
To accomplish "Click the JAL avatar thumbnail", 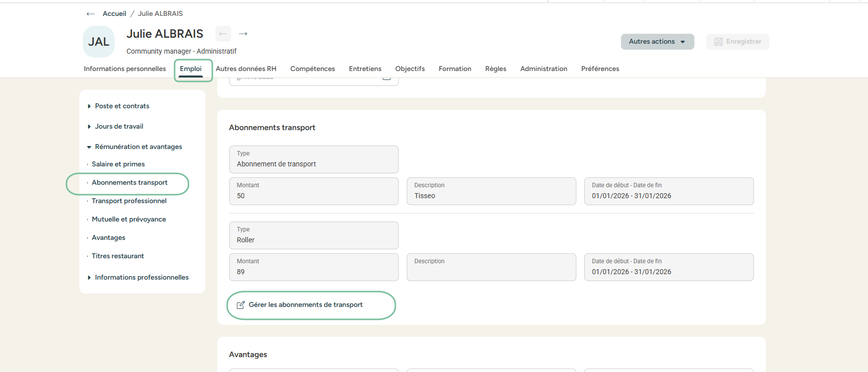I will (99, 42).
